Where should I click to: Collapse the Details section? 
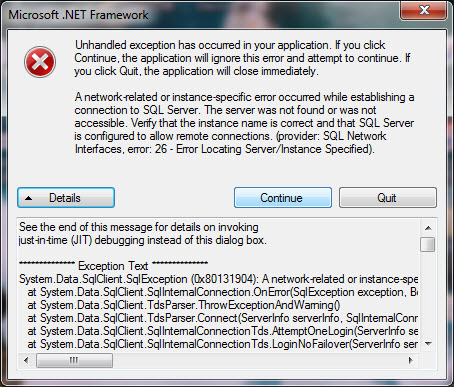[x=66, y=198]
